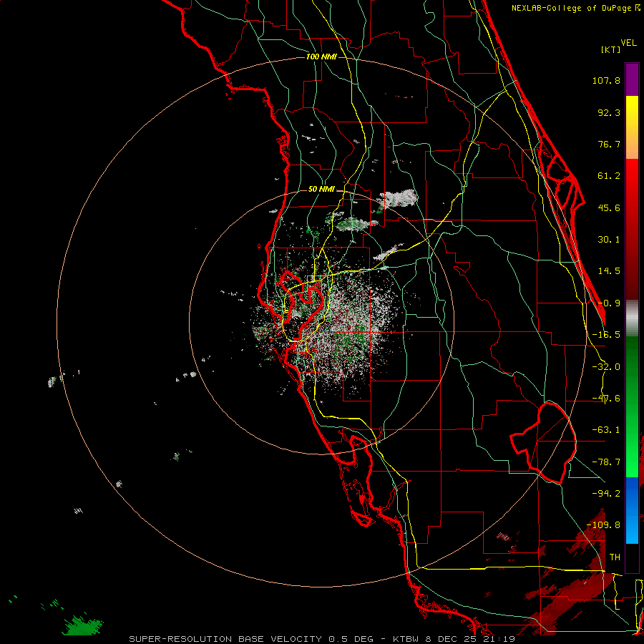The width and height of the screenshot is (644, 644).
Task: Select the -0.9 legend value
Action: click(609, 303)
